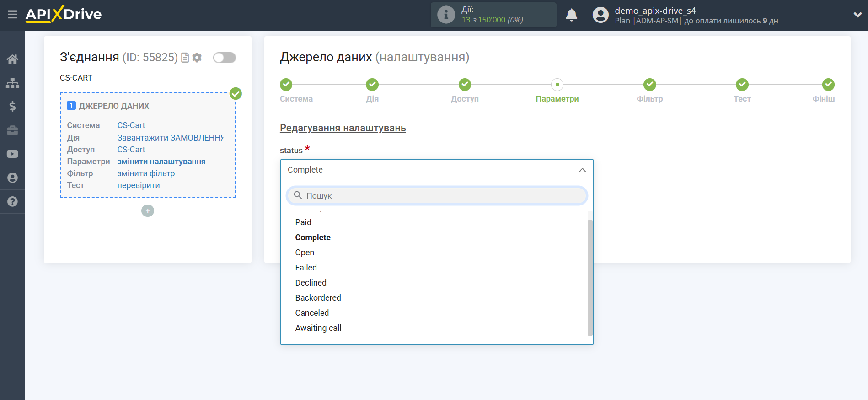Add a new block with plus icon
Image resolution: width=868 pixels, height=400 pixels.
point(148,211)
